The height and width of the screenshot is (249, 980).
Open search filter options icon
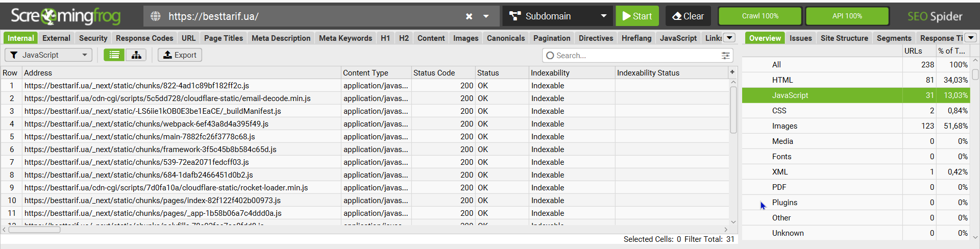[x=725, y=56]
